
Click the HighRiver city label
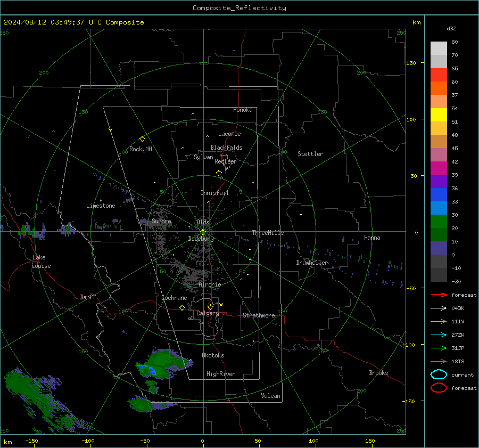221,374
